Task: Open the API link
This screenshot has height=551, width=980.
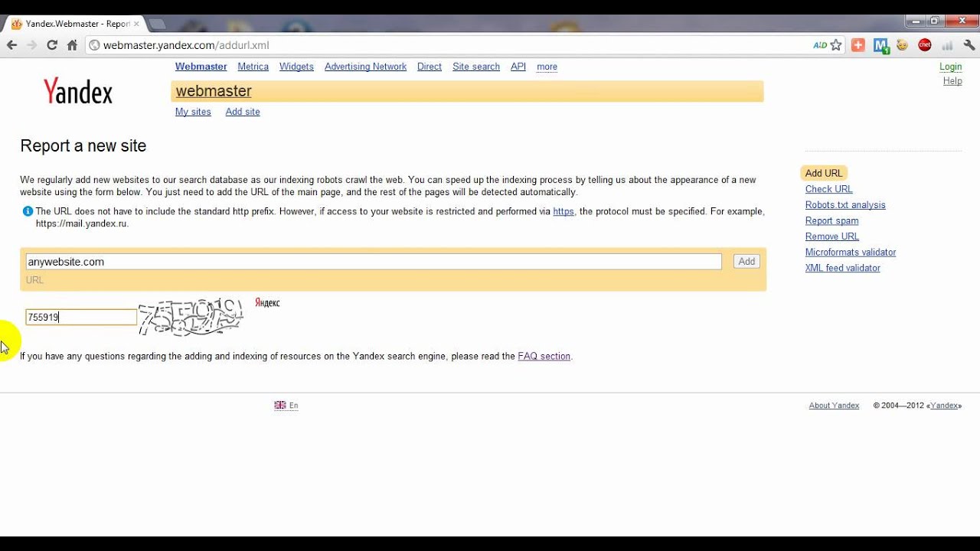Action: (x=518, y=67)
